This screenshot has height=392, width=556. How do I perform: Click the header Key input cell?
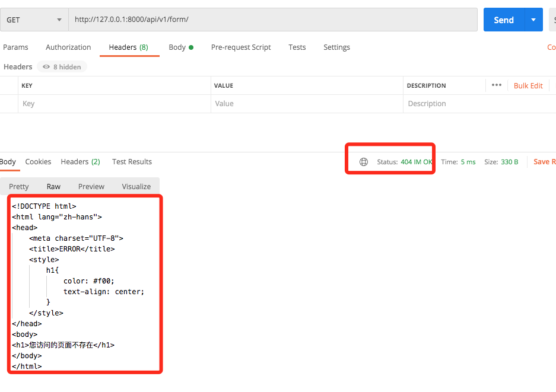114,104
